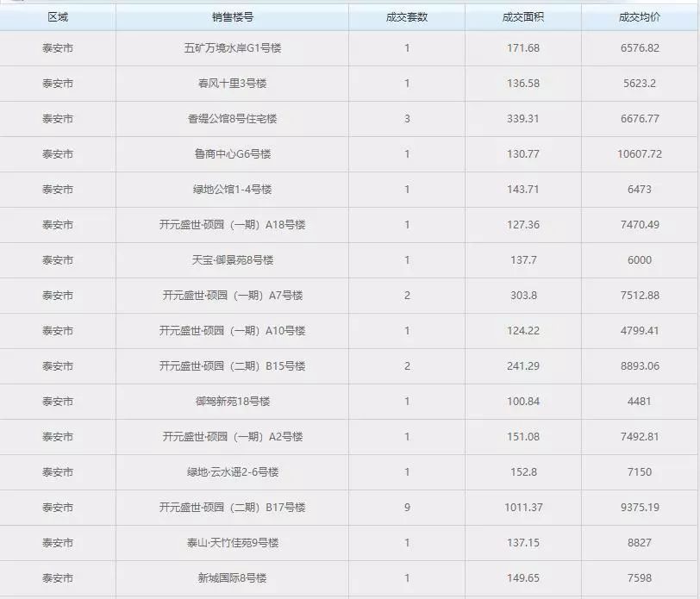Image resolution: width=700 pixels, height=599 pixels.
Task: Click area value 124.22
Action: 523,331
